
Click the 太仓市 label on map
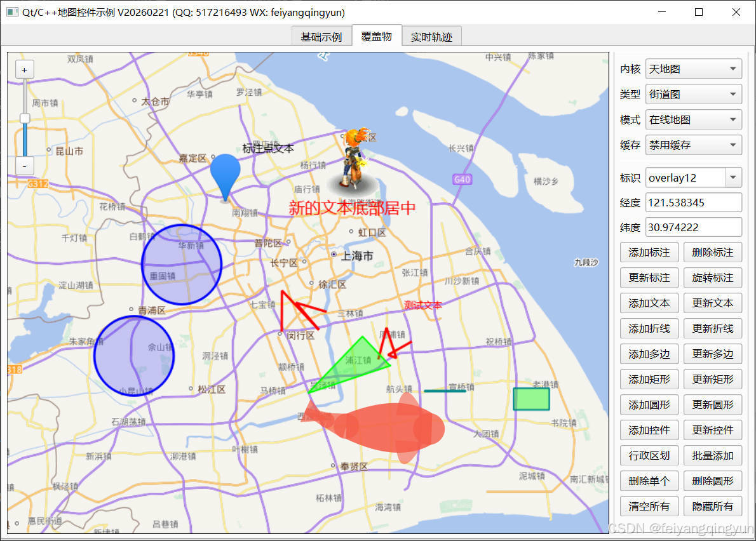point(155,102)
